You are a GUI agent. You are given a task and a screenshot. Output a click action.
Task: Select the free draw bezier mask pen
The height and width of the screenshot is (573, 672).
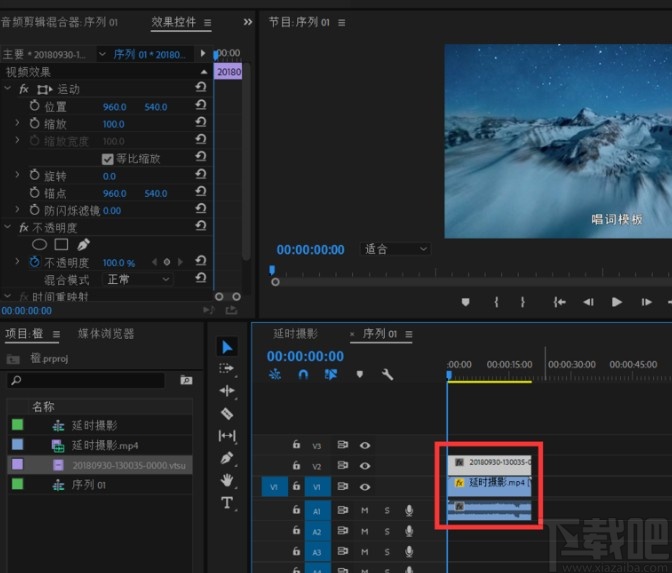[83, 244]
